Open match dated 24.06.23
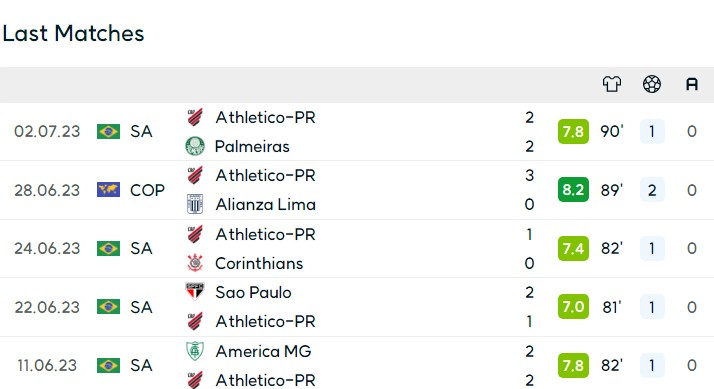 click(x=357, y=249)
